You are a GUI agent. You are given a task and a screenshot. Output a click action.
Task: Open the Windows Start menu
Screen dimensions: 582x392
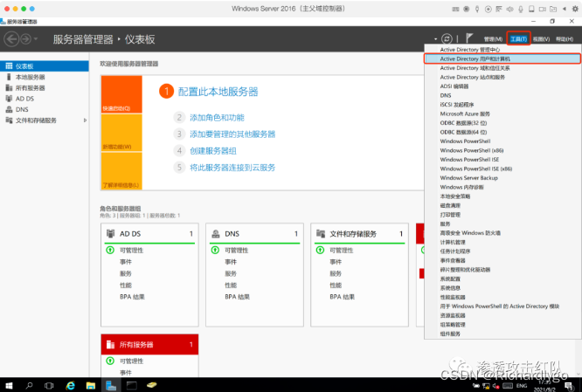coord(9,386)
